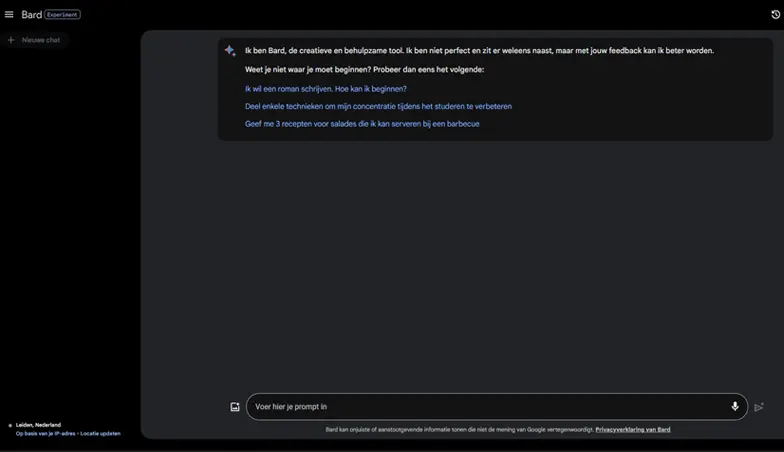Select suggestion about concentratie tijdens het studeren
Viewport: 784px width, 452px height.
point(378,106)
